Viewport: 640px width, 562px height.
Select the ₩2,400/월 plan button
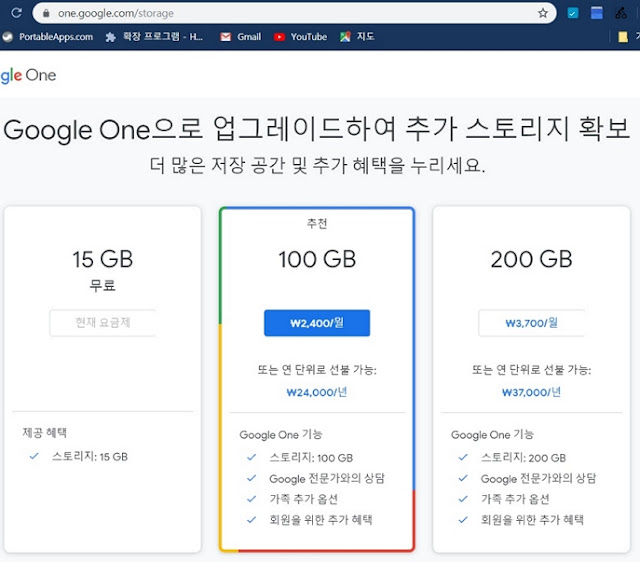[x=317, y=323]
